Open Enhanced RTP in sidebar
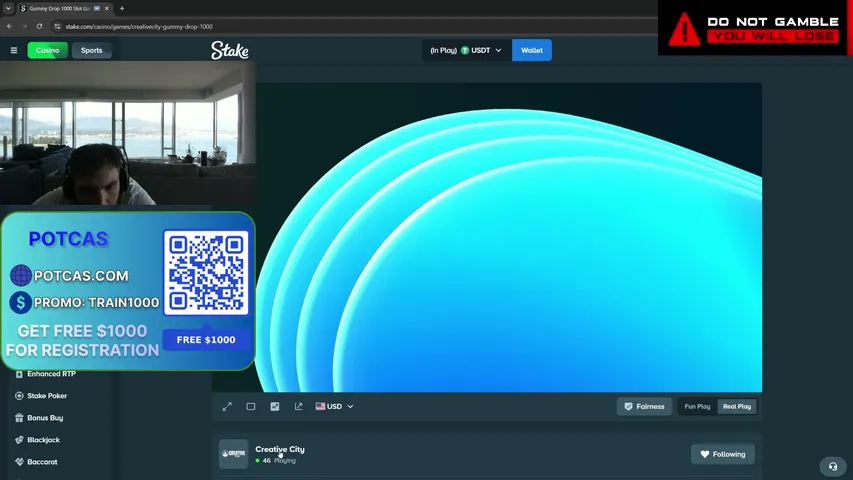The height and width of the screenshot is (480, 853). pos(52,374)
